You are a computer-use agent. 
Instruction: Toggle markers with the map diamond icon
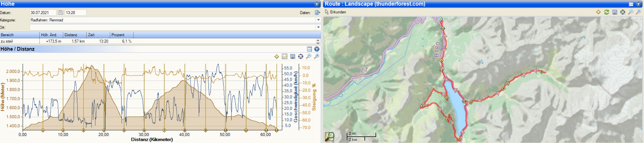[x=598, y=12]
